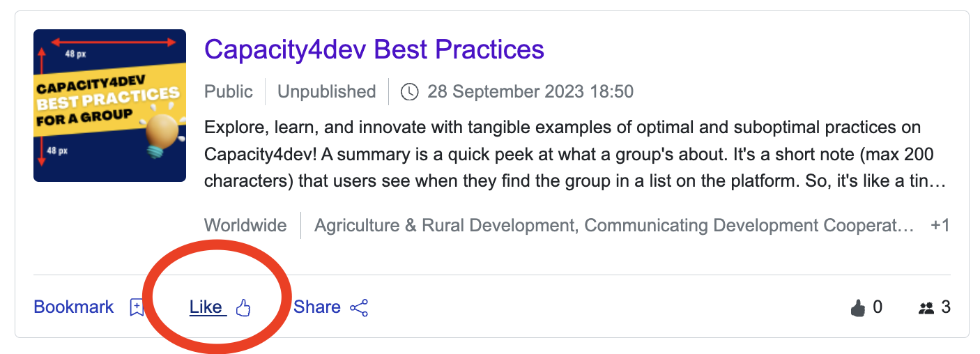Screen dimensions: 980x354
Task: Click the Agriculture & Rural Development topic
Action: (446, 226)
